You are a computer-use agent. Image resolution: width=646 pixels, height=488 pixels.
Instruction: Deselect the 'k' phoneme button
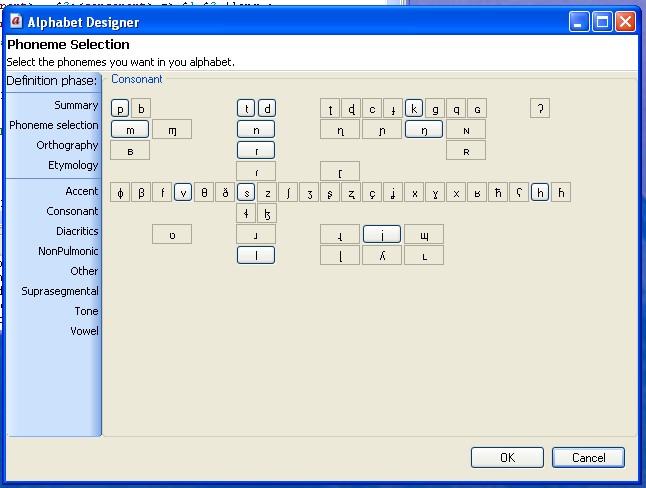(x=414, y=109)
